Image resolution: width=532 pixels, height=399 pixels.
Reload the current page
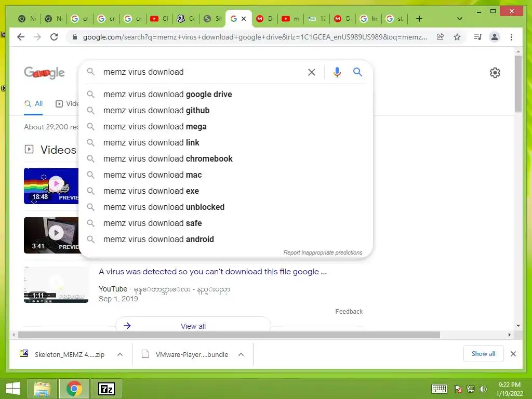[54, 37]
